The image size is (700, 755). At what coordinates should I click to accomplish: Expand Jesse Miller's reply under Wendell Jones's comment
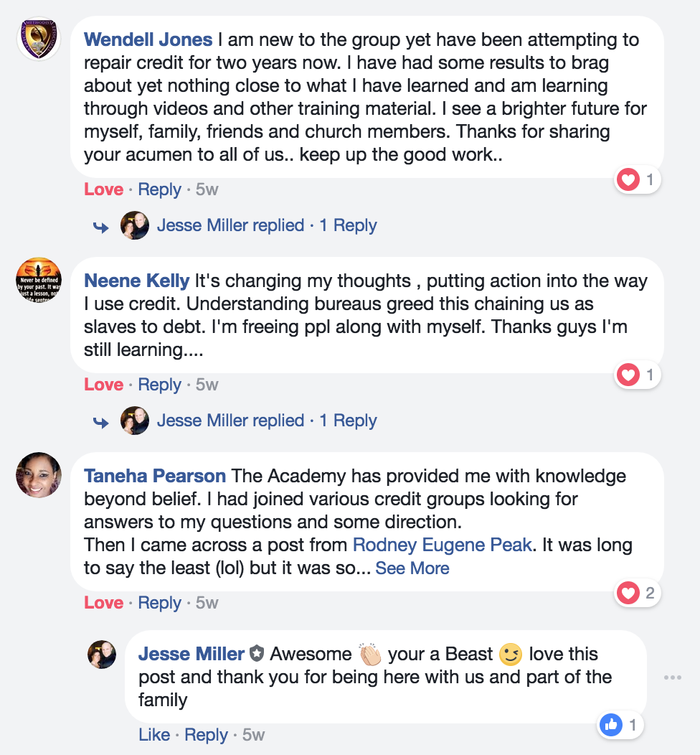pyautogui.click(x=230, y=225)
